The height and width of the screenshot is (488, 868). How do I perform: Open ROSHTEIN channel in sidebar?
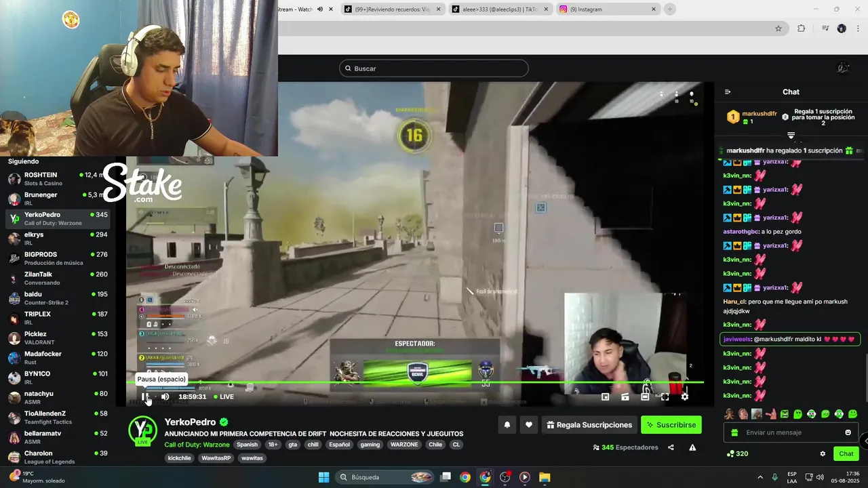point(58,179)
